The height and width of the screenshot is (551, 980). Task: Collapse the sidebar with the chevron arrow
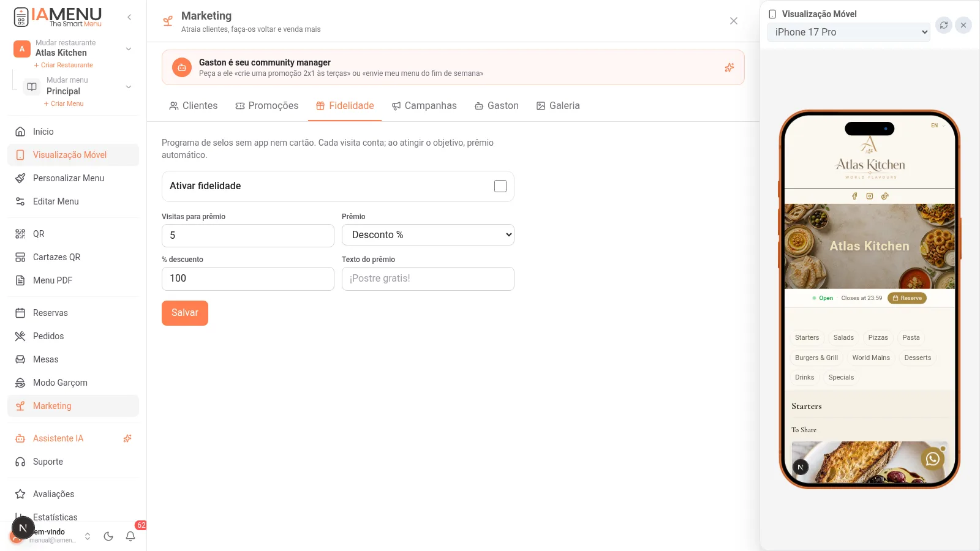pos(129,17)
